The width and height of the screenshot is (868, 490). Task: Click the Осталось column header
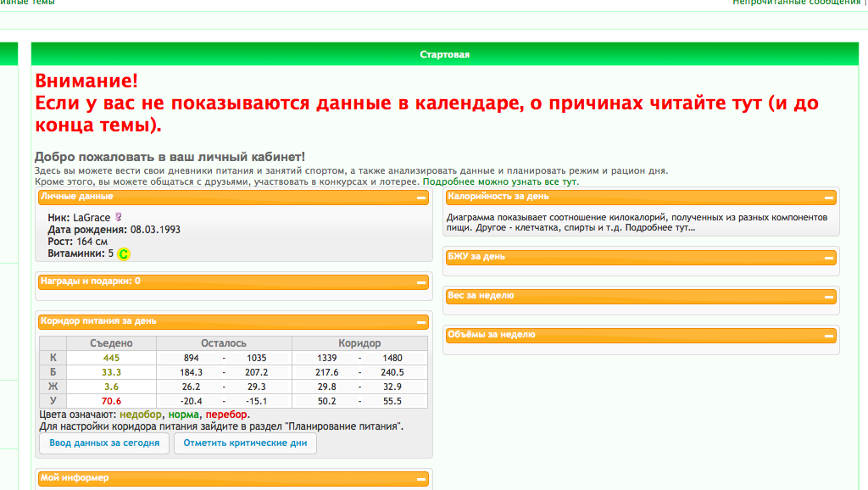click(224, 343)
